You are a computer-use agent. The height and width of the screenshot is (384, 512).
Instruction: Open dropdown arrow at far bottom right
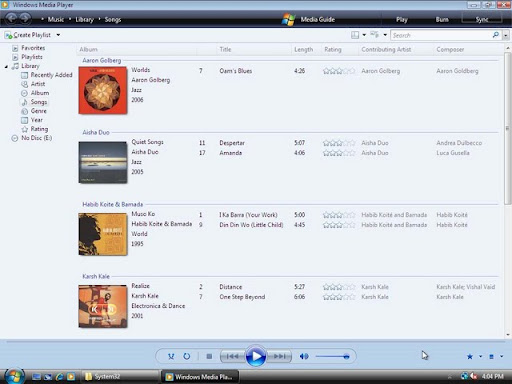501,356
